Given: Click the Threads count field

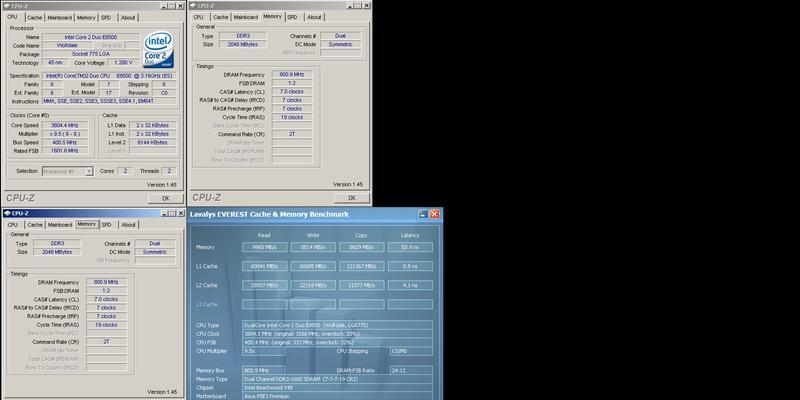Looking at the screenshot, I should (x=169, y=171).
